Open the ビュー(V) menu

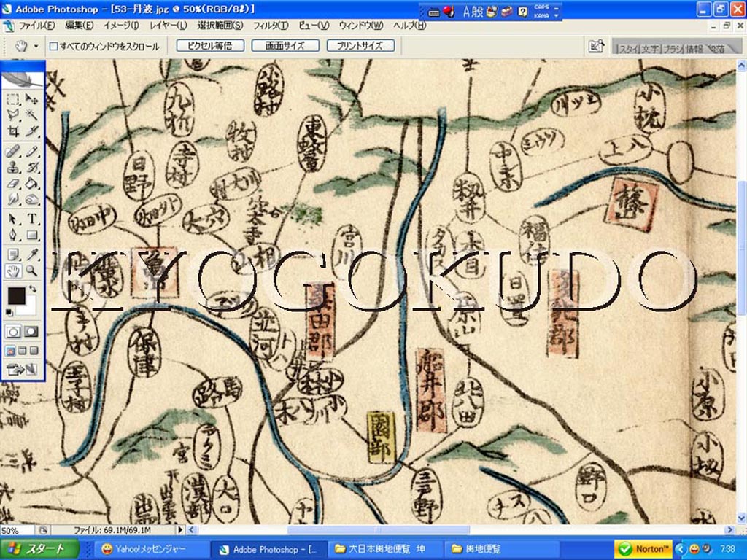tap(314, 26)
